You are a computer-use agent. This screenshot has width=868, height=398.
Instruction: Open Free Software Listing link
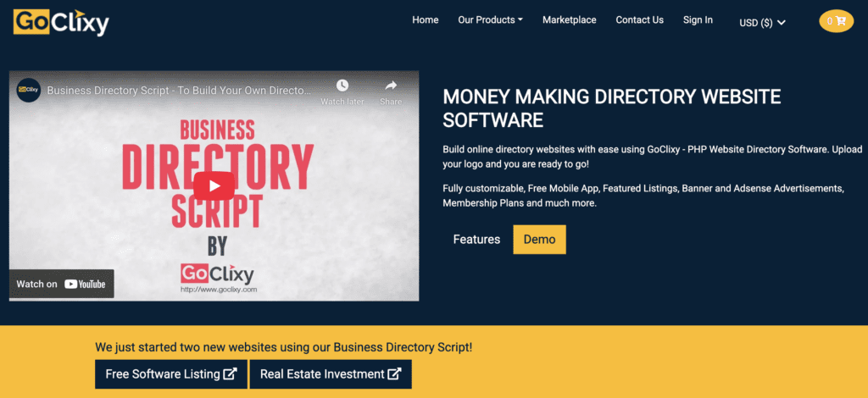point(171,374)
